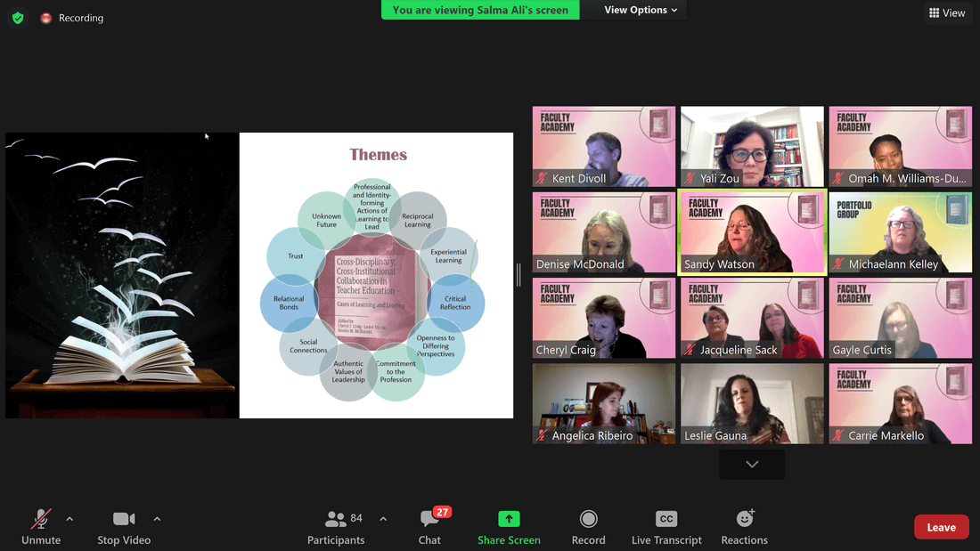Leave the meeting

point(941,527)
